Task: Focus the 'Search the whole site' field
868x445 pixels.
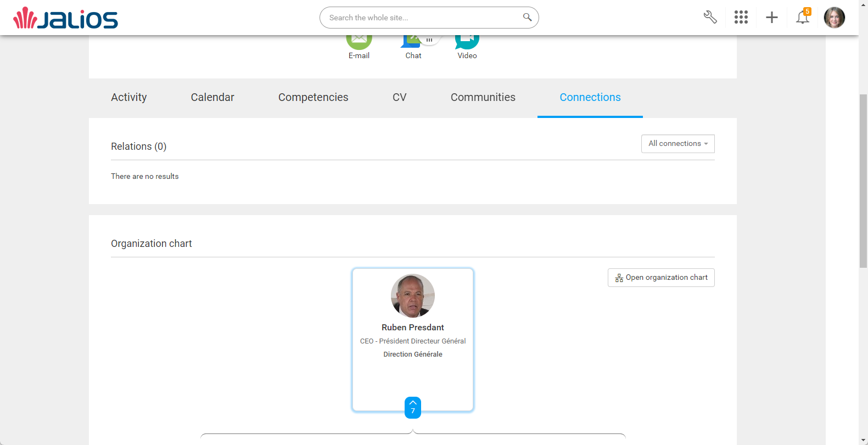Action: tap(429, 18)
